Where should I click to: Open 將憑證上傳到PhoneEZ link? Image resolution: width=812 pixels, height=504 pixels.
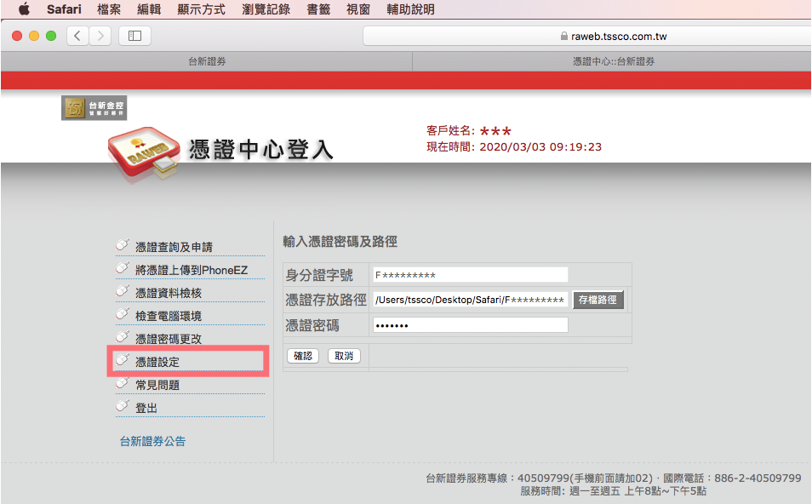click(x=192, y=271)
